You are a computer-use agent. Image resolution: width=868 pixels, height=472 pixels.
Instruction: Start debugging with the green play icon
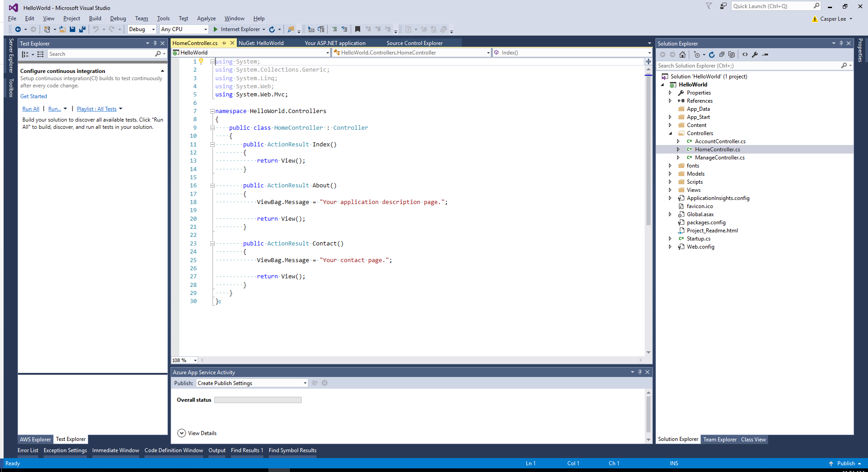[x=216, y=29]
